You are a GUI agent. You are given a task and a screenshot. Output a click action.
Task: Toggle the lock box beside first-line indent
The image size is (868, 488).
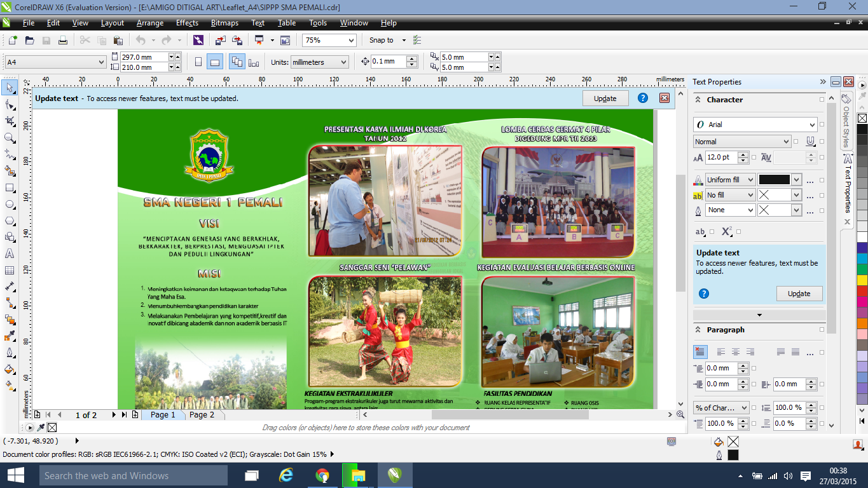tap(754, 368)
